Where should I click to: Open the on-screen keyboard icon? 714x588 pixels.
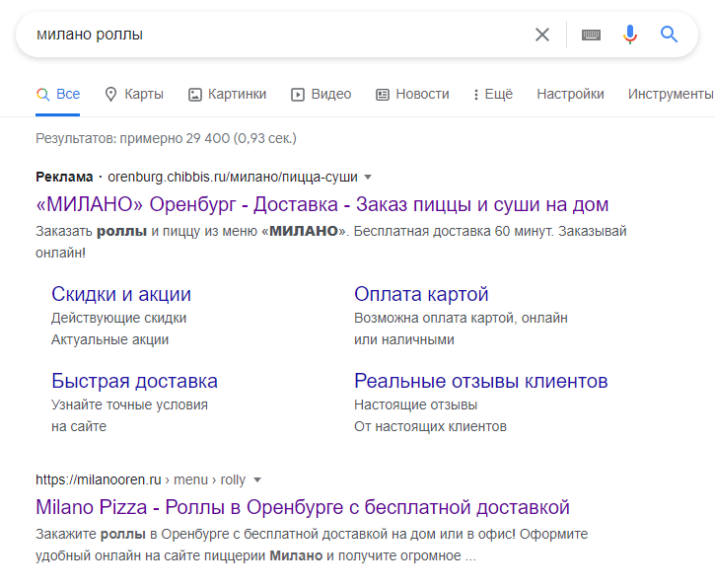pos(591,35)
